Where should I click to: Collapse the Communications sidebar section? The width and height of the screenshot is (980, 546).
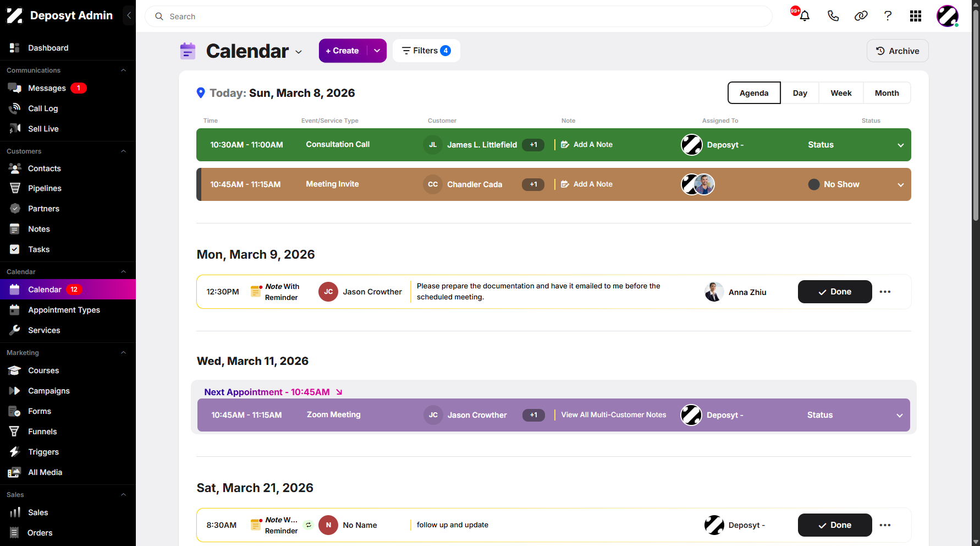pos(124,70)
